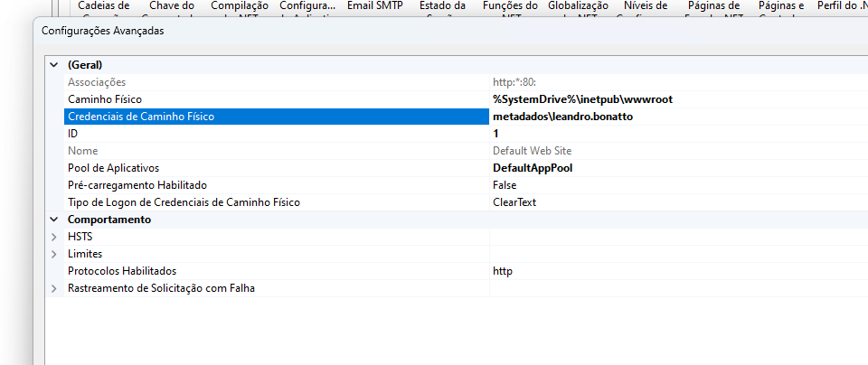
Task: Select the Caminho Físico property row
Action: [x=105, y=99]
